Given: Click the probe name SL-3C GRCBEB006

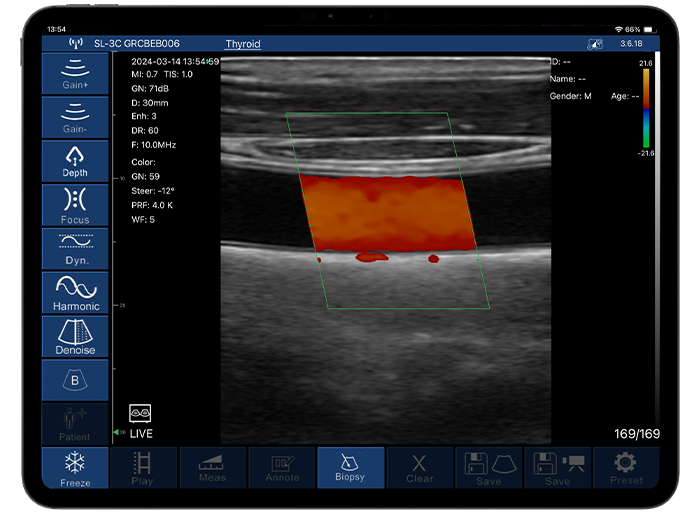Looking at the screenshot, I should tap(137, 43).
